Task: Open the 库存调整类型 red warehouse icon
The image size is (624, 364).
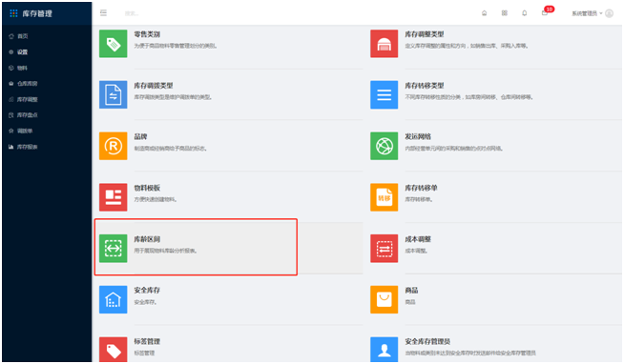Action: 384,44
